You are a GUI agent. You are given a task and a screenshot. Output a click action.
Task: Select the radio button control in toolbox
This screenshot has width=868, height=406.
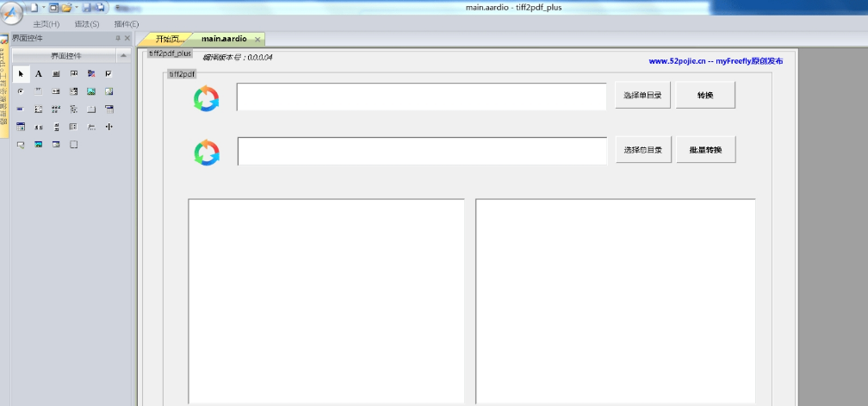[x=21, y=91]
